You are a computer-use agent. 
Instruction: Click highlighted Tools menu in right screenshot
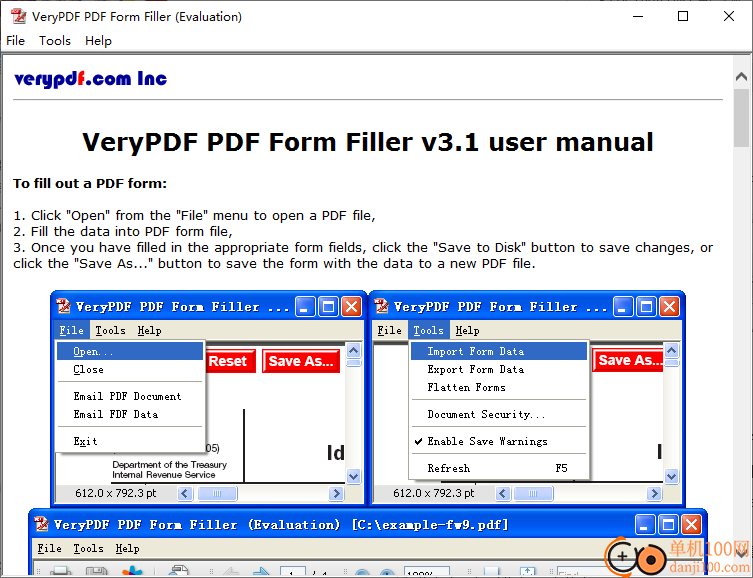pyautogui.click(x=428, y=330)
